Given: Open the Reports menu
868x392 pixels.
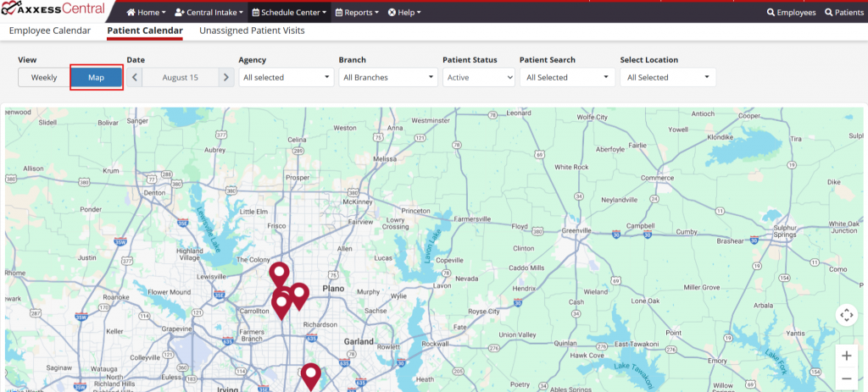Looking at the screenshot, I should (357, 12).
